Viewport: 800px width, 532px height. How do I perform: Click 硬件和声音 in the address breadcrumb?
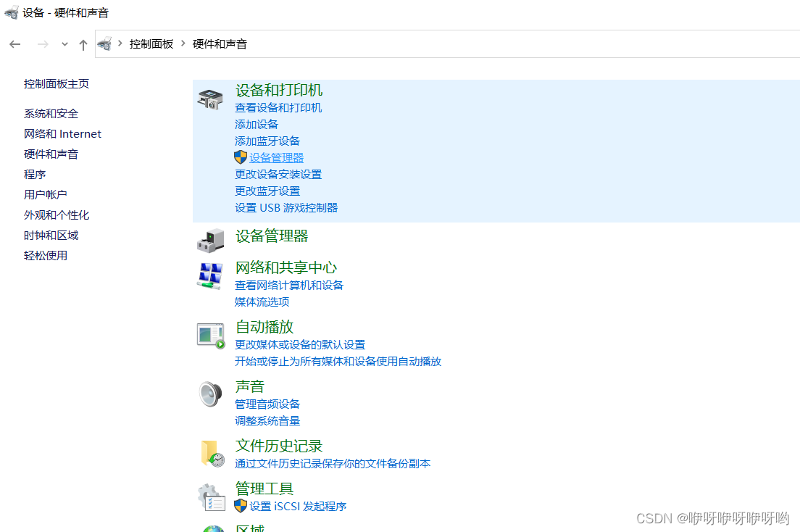[x=220, y=44]
